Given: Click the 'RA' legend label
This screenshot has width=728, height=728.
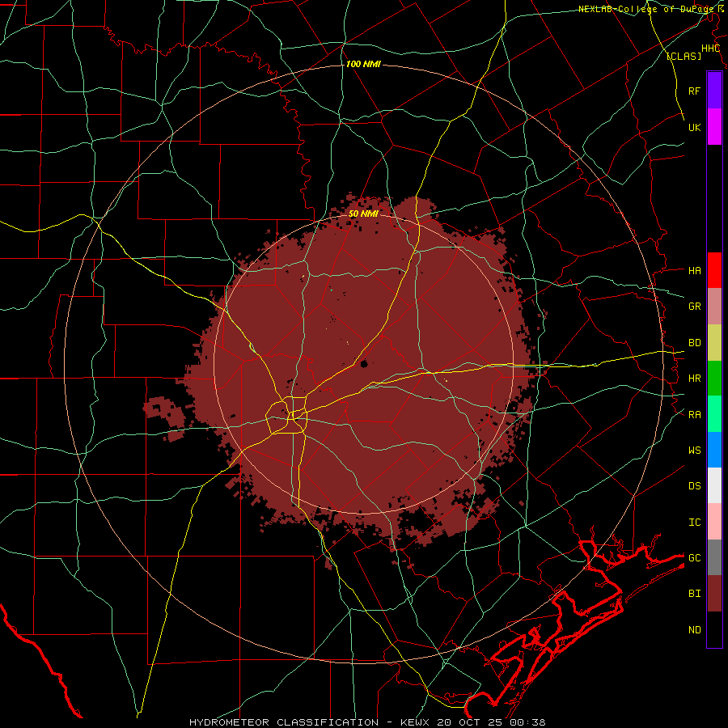Looking at the screenshot, I should [x=694, y=414].
